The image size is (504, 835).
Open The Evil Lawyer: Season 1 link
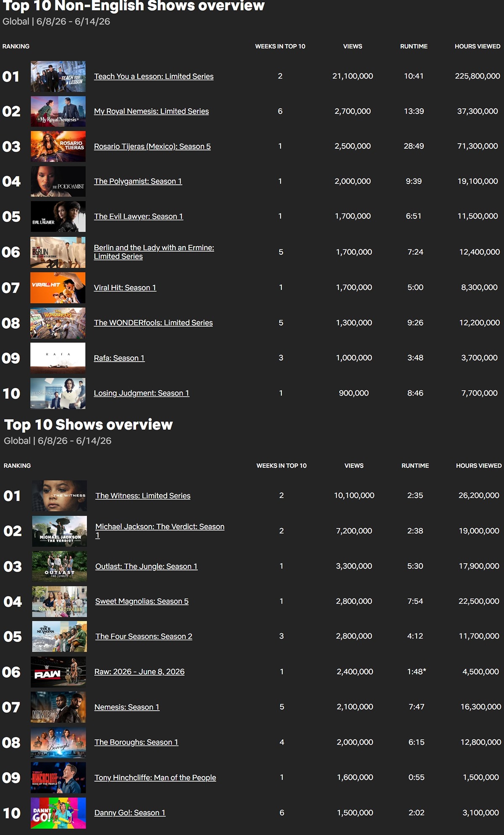pos(139,216)
